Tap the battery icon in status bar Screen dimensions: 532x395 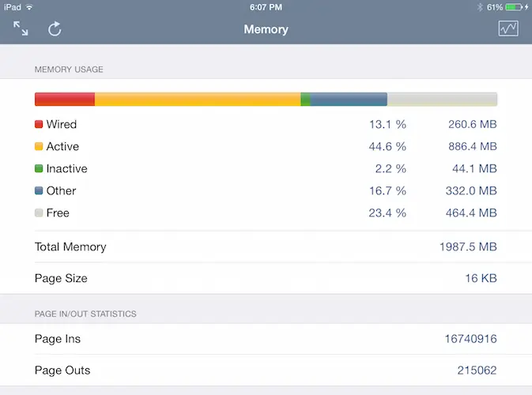point(516,7)
